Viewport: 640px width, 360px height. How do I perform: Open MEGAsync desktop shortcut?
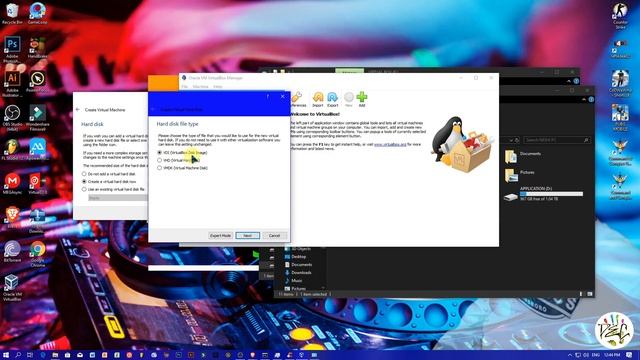tap(12, 184)
